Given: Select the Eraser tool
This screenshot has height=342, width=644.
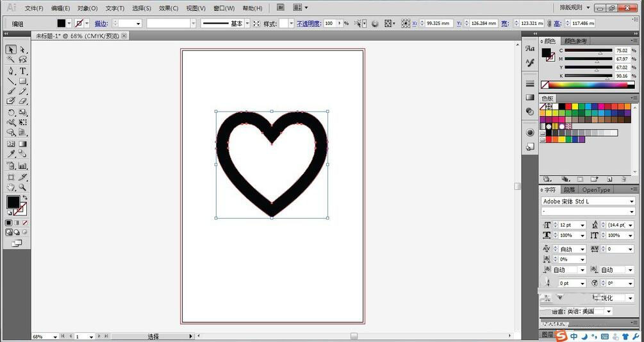Looking at the screenshot, I should coord(22,101).
